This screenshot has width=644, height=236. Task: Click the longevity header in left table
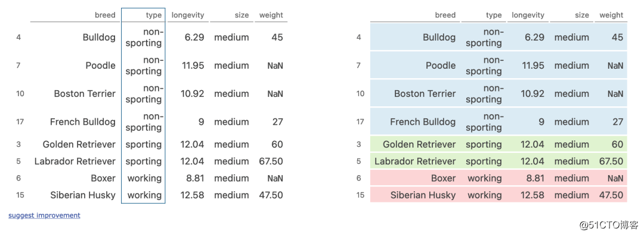[188, 16]
